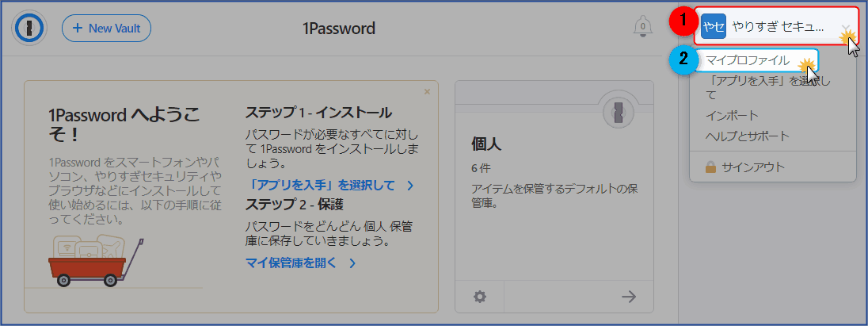
Task: Choose 「アプリを入手」を選択して menu entry
Action: point(768,87)
